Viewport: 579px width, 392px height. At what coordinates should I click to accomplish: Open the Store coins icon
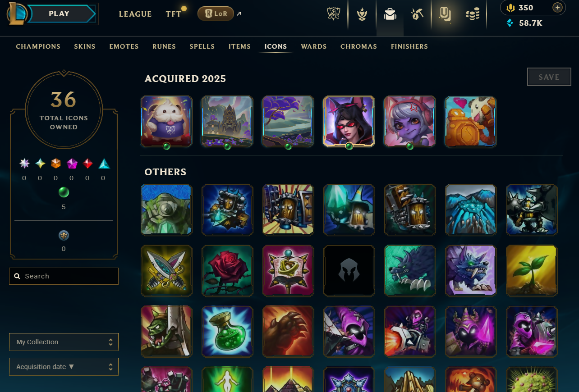(472, 14)
